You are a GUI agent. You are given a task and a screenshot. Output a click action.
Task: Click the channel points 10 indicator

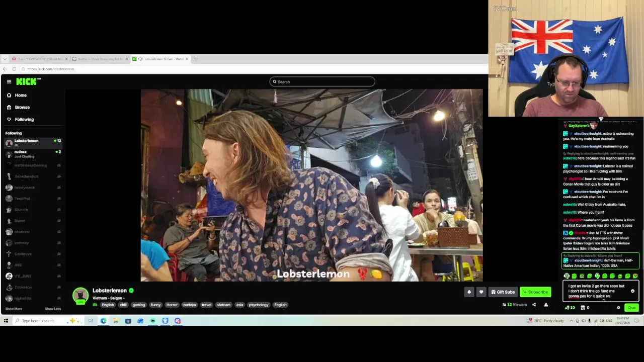570,308
